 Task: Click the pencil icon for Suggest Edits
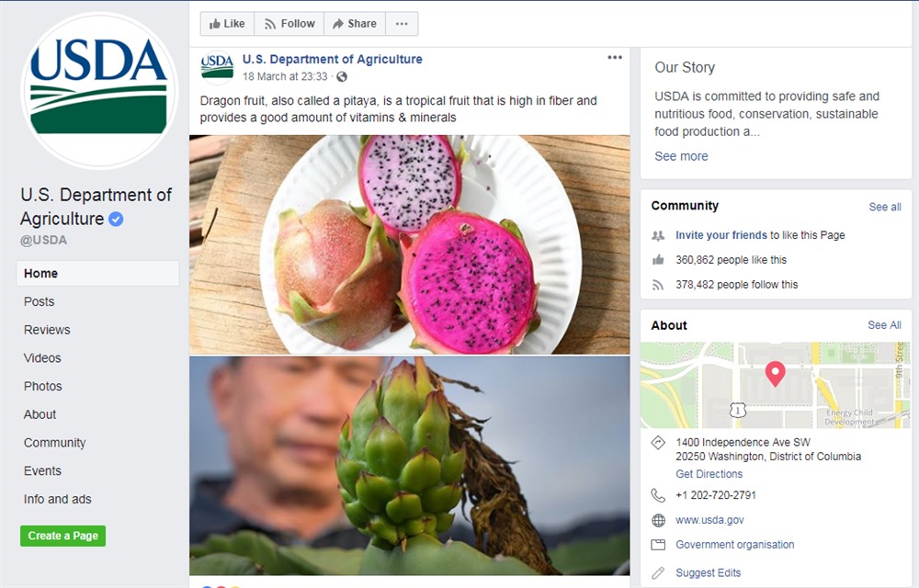click(x=658, y=572)
